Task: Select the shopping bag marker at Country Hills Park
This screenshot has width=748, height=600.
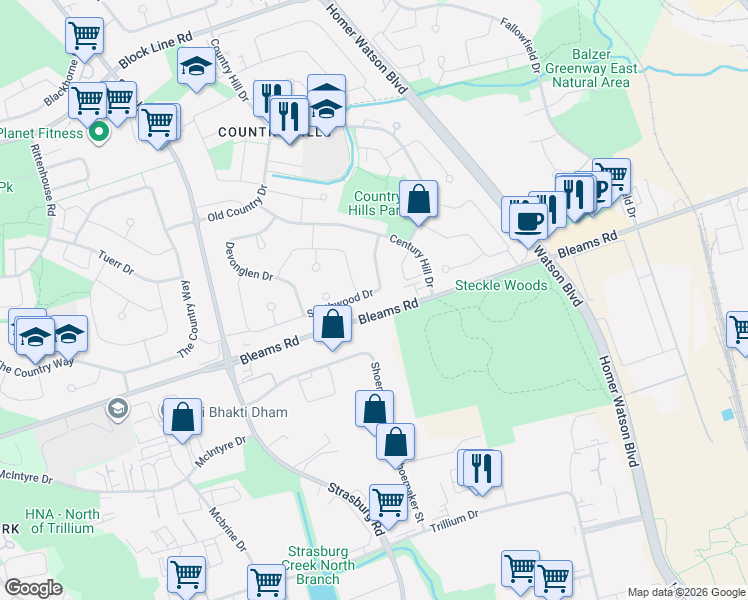Action: pos(418,201)
